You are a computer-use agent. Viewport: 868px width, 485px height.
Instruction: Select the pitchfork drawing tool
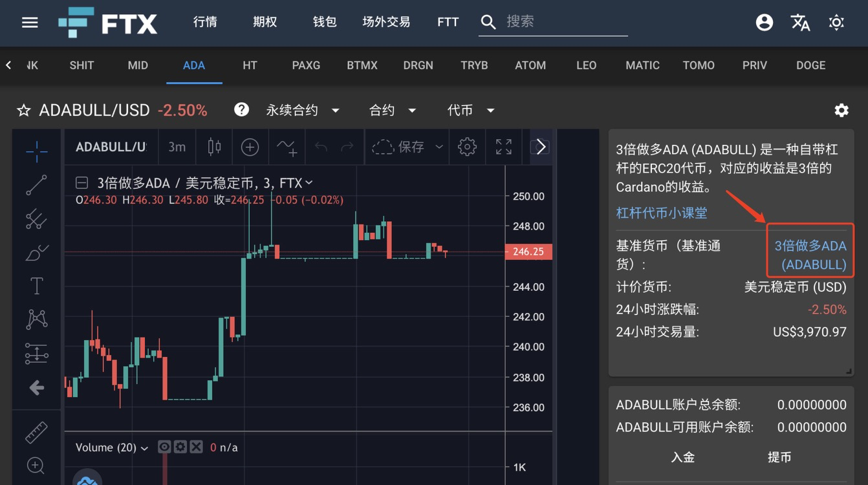coord(37,219)
